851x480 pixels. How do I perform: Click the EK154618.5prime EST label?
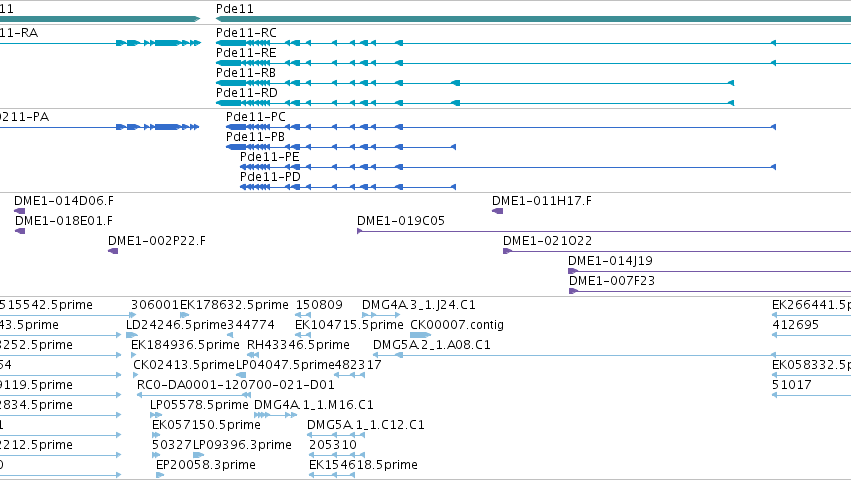click(x=363, y=466)
